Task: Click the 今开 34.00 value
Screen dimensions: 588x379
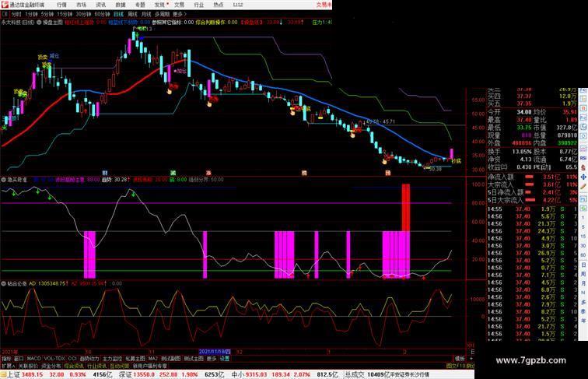Action: [524, 112]
